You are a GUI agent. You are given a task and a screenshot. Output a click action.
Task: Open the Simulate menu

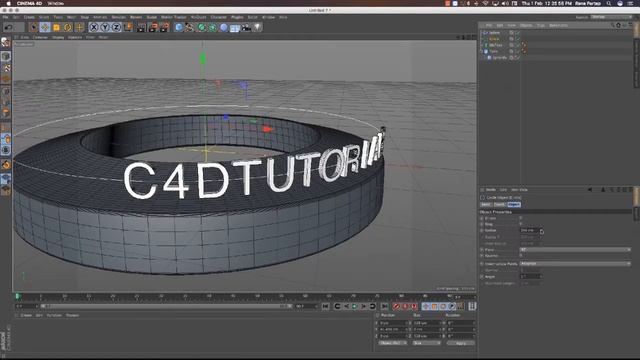[x=119, y=17]
